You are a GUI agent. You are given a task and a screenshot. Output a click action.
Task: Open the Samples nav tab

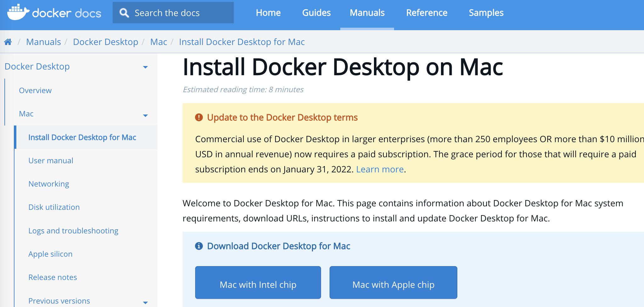tap(486, 13)
